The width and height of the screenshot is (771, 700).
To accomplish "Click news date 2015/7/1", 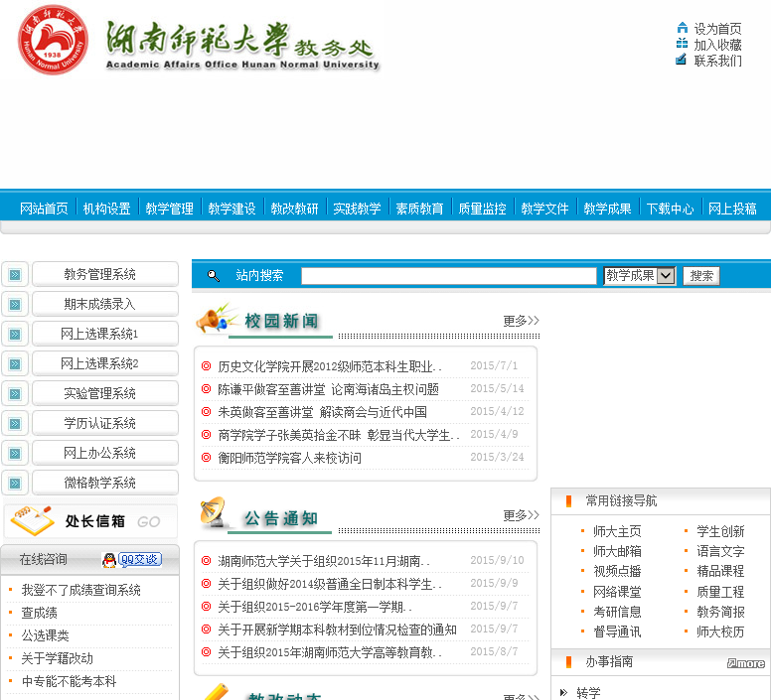I will (494, 365).
